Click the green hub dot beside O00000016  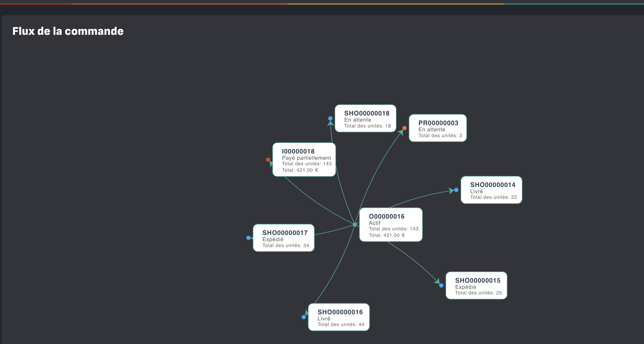point(355,225)
